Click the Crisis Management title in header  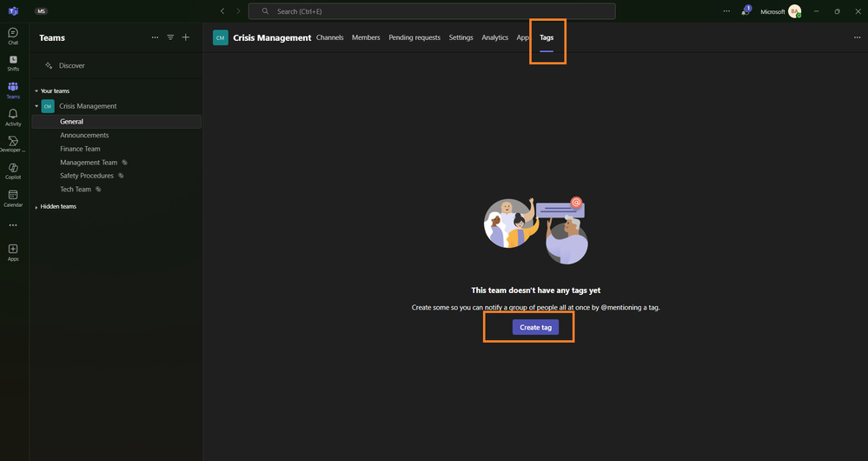[272, 37]
